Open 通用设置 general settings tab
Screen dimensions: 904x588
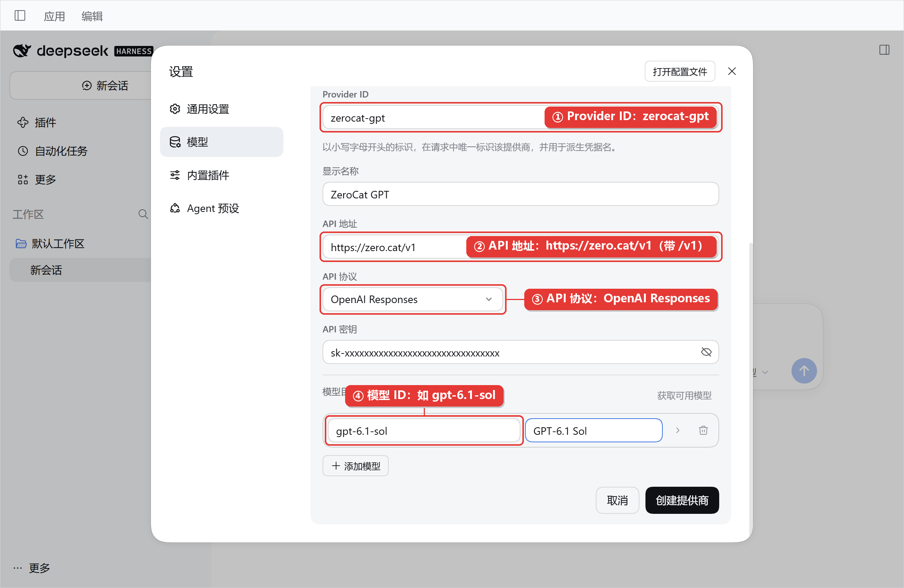pos(221,109)
